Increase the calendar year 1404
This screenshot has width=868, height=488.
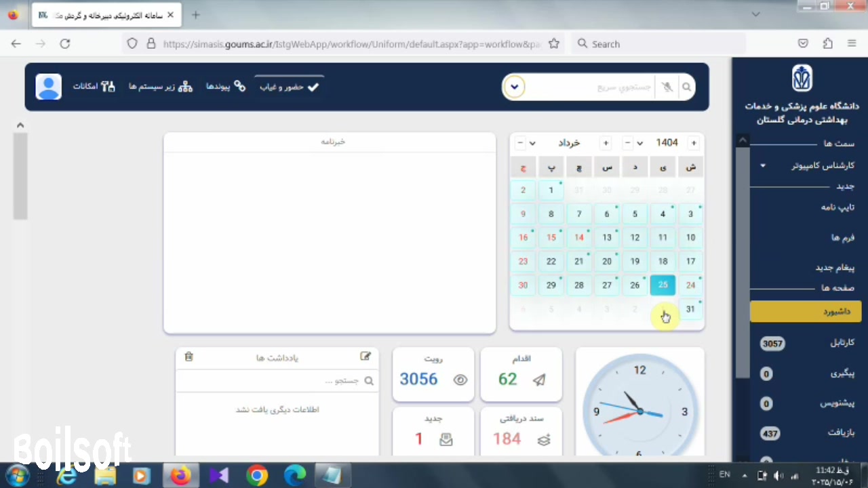coord(693,143)
